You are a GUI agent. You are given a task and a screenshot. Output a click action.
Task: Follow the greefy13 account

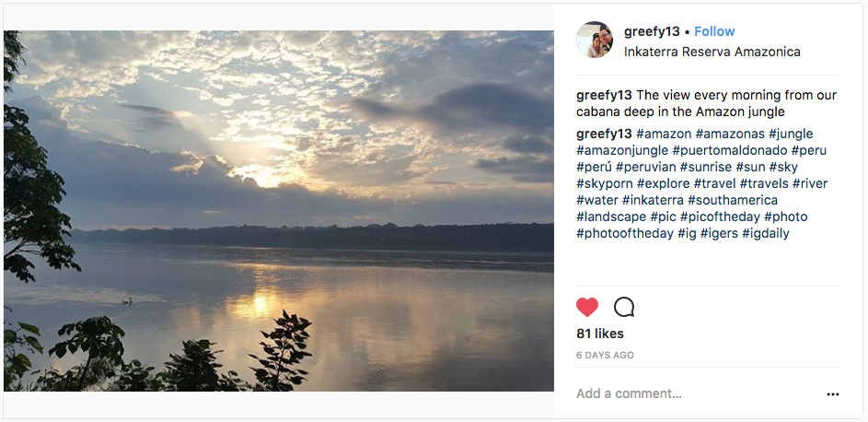coord(714,31)
